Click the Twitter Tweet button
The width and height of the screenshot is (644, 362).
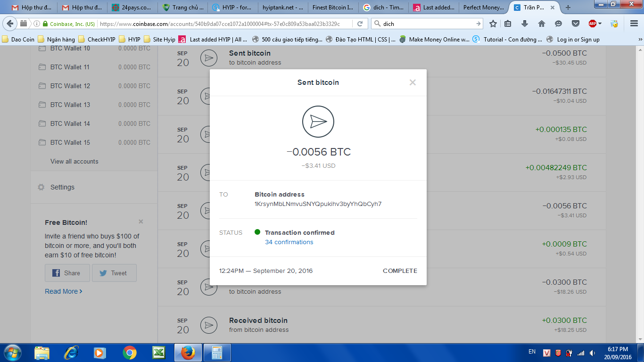click(x=114, y=273)
